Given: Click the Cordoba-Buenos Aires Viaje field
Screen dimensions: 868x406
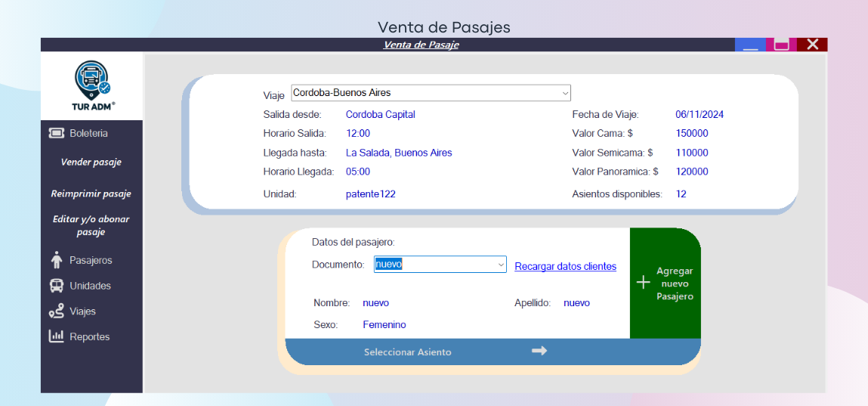Looking at the screenshot, I should 423,93.
